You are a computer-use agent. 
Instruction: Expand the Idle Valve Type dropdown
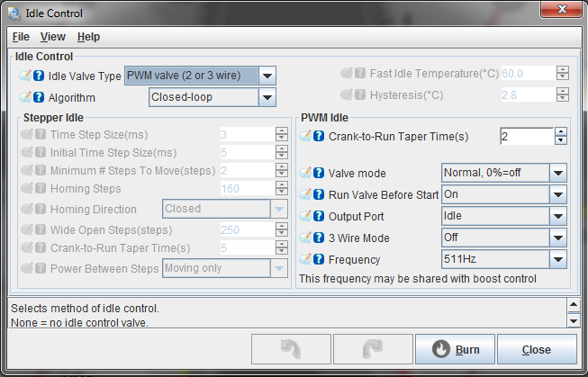tap(267, 76)
